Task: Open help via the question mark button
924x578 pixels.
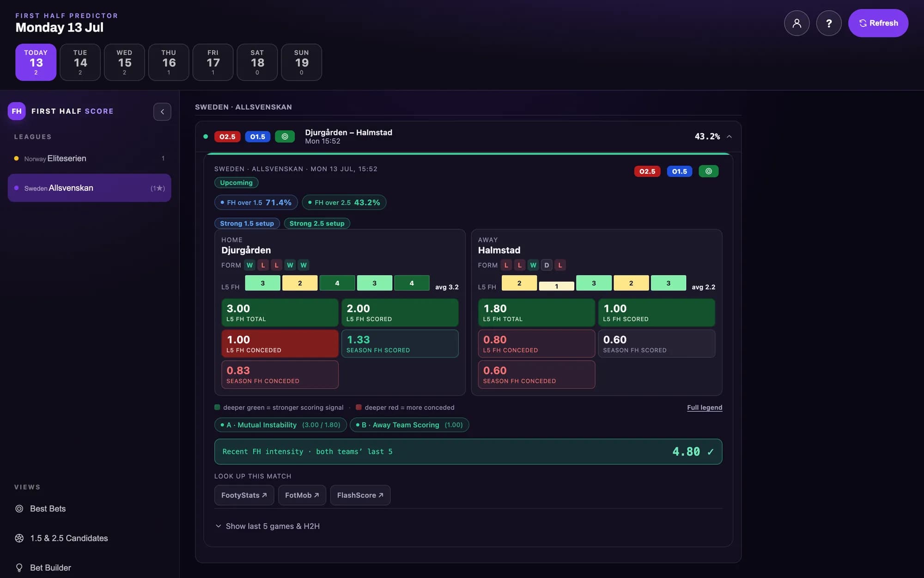Action: click(x=829, y=23)
